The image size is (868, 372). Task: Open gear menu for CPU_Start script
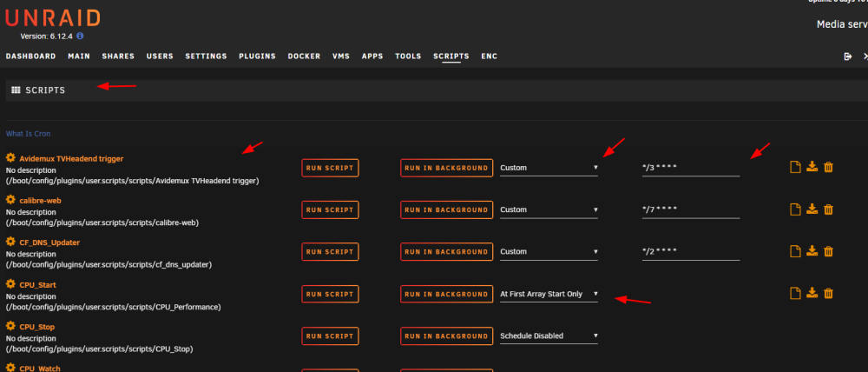[10, 284]
